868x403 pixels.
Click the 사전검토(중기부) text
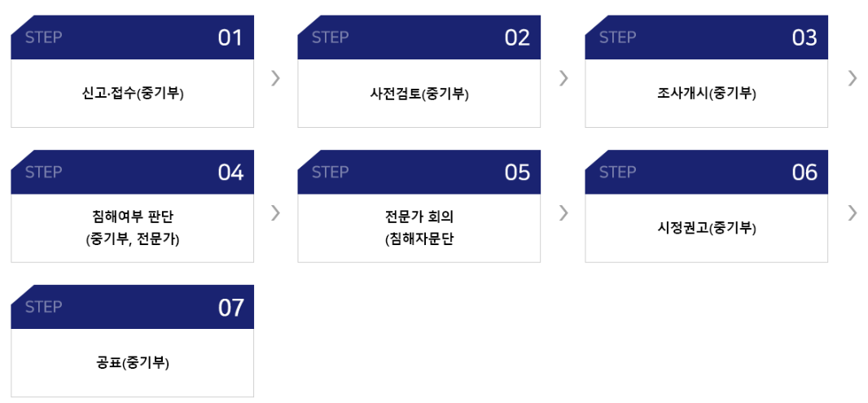(x=419, y=94)
